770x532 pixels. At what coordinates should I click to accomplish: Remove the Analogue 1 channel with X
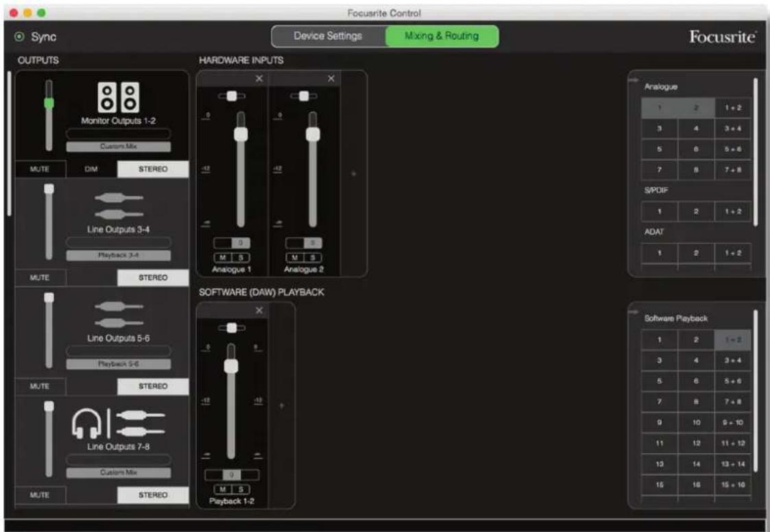click(x=259, y=79)
